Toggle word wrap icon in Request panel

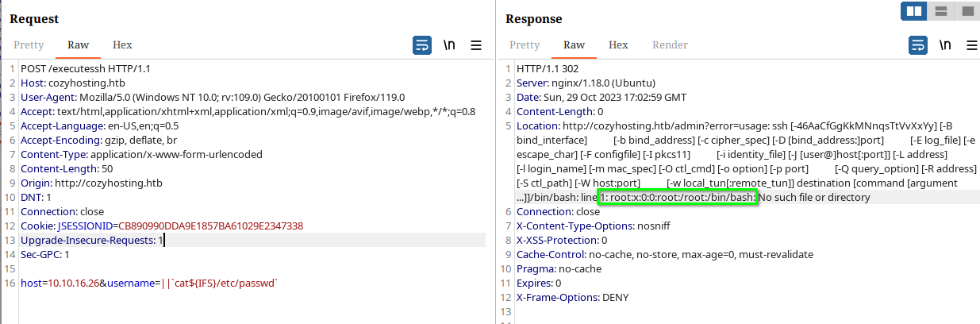422,45
